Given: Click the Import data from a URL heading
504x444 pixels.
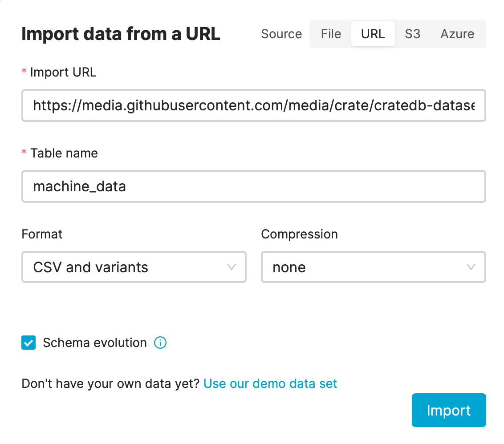Looking at the screenshot, I should pyautogui.click(x=121, y=34).
